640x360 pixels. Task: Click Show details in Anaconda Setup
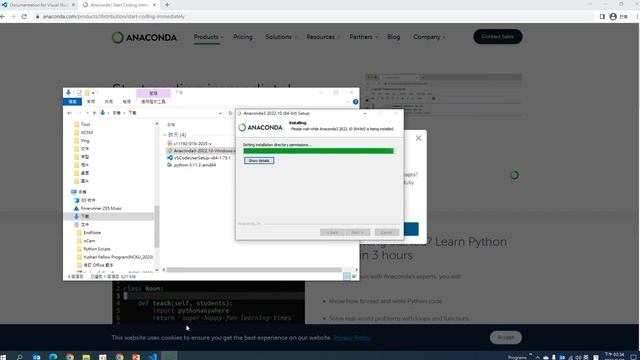click(259, 160)
